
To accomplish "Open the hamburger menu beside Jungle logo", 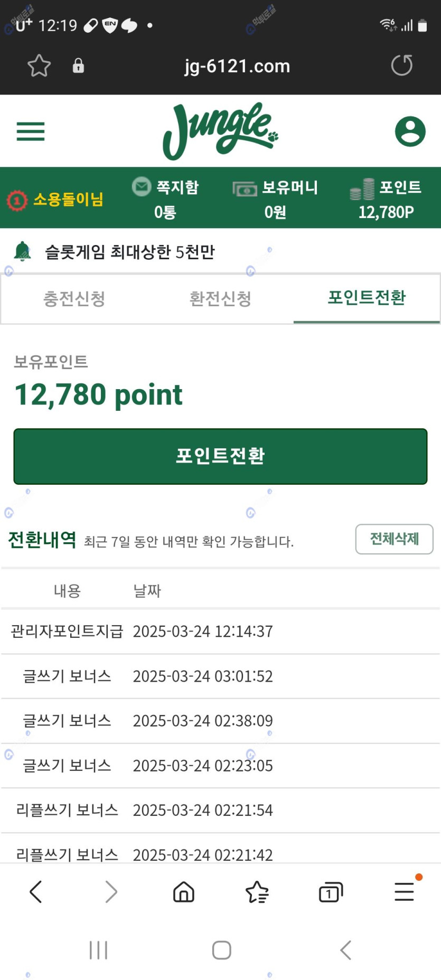I will pos(31,131).
